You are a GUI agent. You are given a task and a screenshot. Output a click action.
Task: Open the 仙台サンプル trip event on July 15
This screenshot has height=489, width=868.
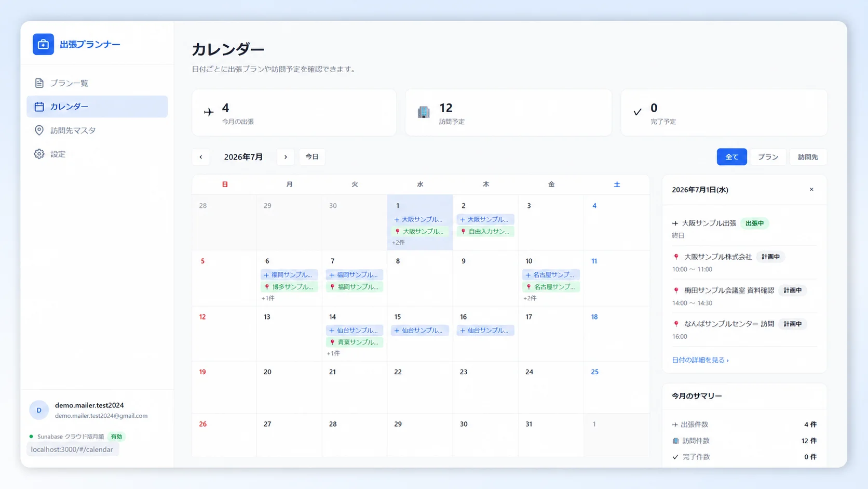coord(420,331)
